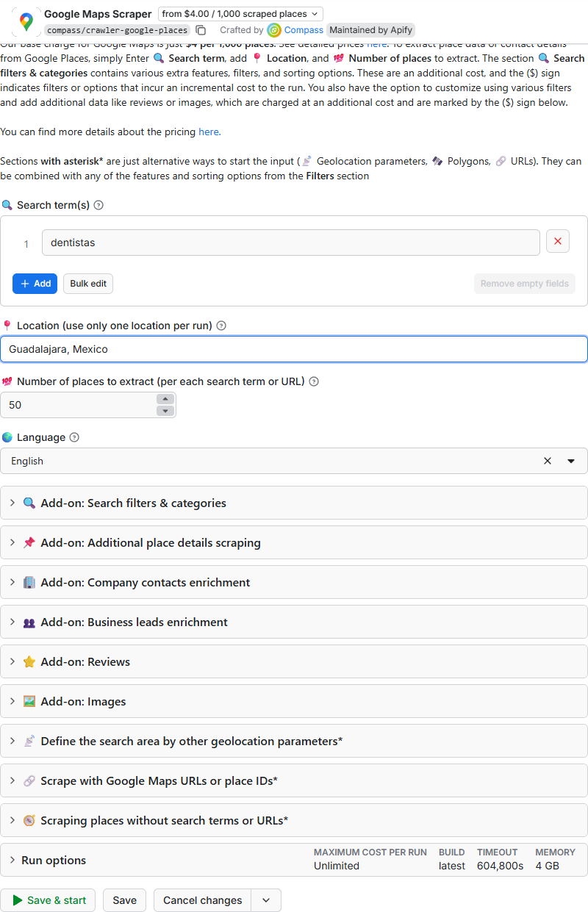Decrease number of places with the down arrow

coord(165,411)
